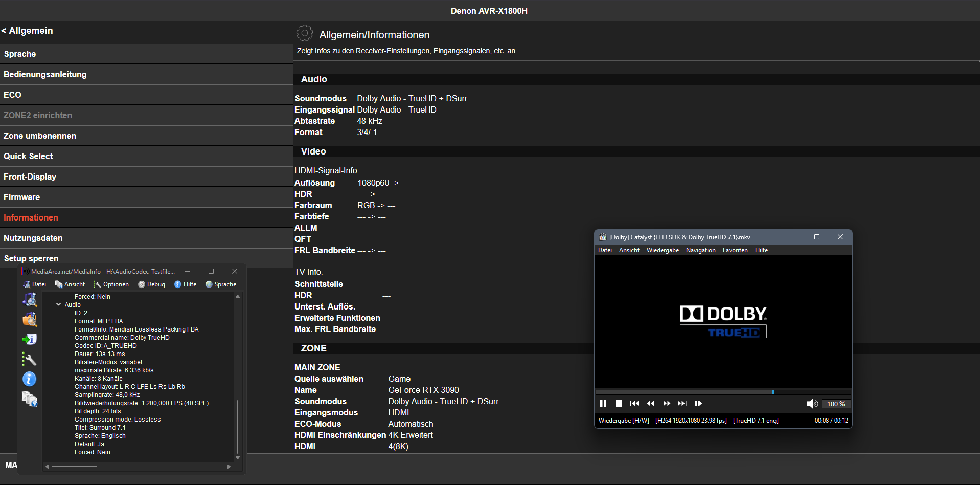Mute the media player audio
Image resolution: width=980 pixels, height=485 pixels.
[x=812, y=403]
